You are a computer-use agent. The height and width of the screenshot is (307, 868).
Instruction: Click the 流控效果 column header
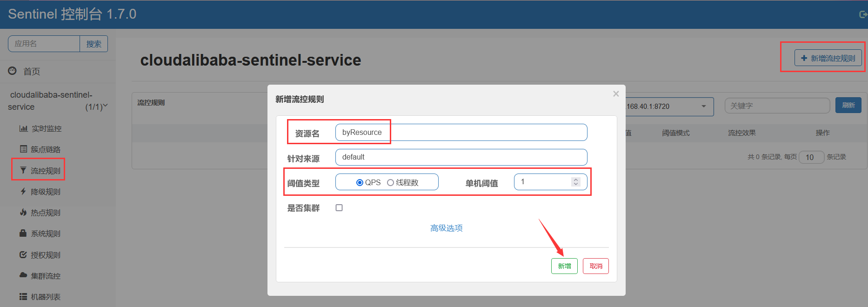point(742,133)
